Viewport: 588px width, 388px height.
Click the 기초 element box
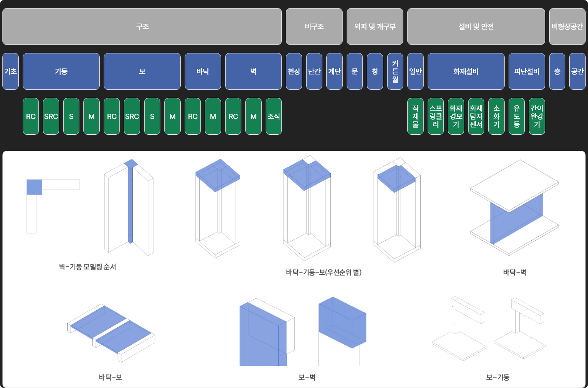pyautogui.click(x=11, y=72)
